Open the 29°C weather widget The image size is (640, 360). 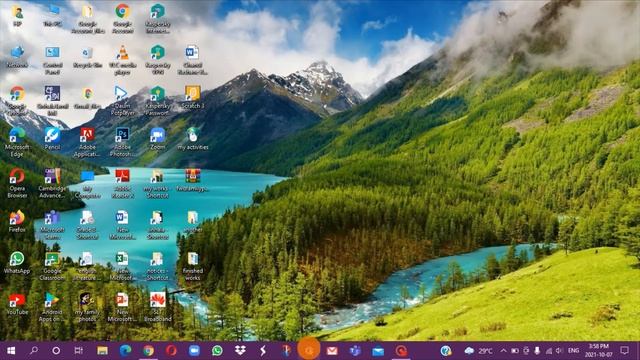point(479,351)
